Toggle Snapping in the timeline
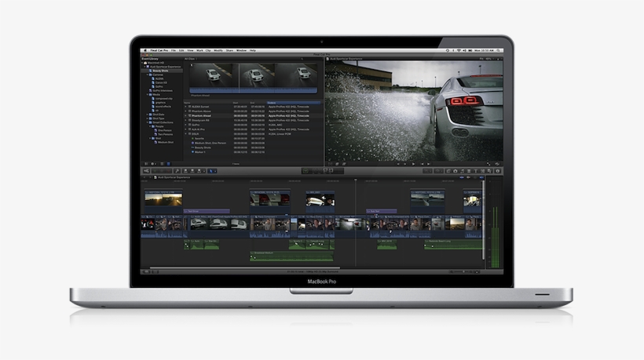The image size is (644, 360). pyautogui.click(x=481, y=177)
